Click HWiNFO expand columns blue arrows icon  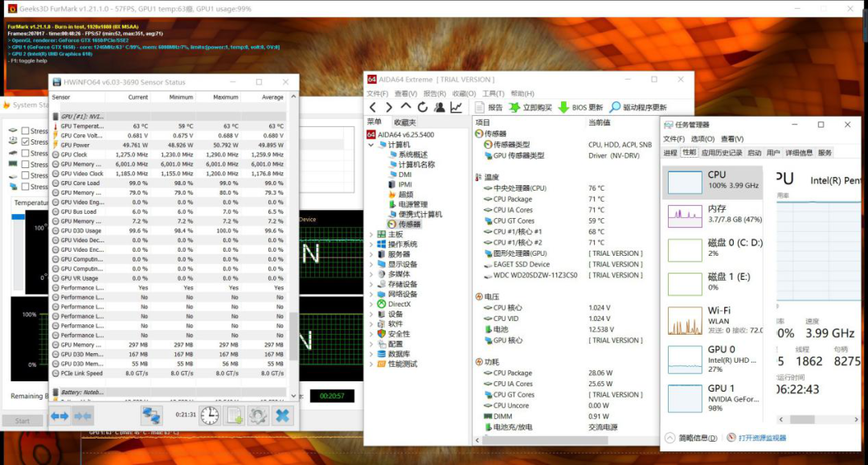tap(59, 416)
